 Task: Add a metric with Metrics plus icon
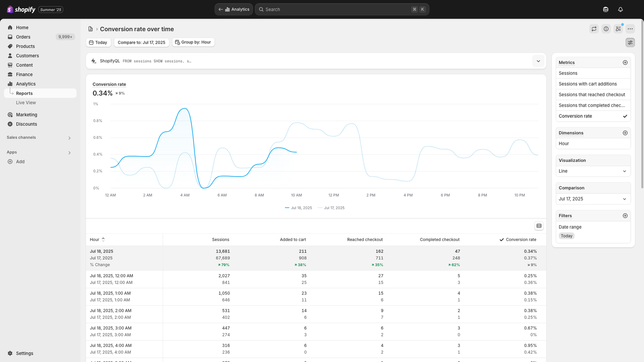point(625,62)
